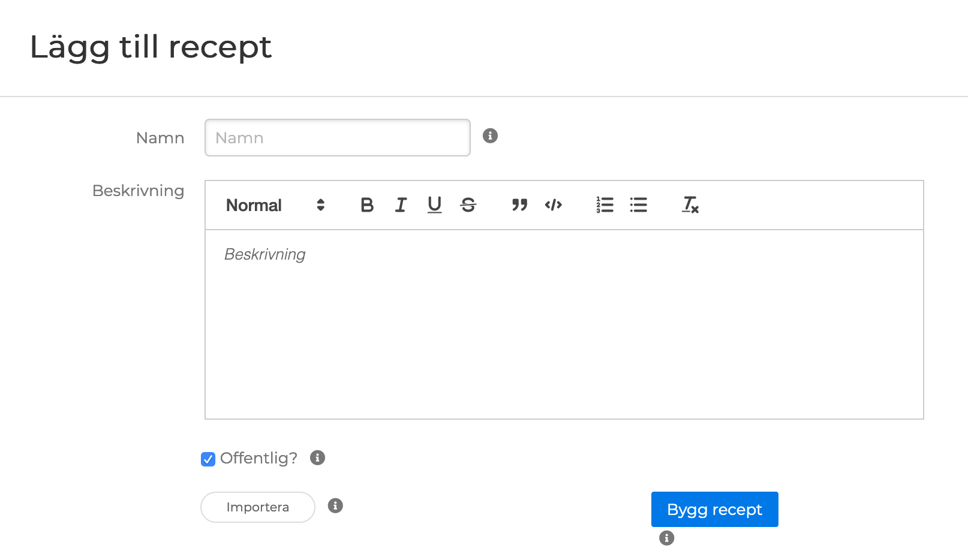The height and width of the screenshot is (560, 968).
Task: Focus the Namn text input field
Action: [337, 138]
